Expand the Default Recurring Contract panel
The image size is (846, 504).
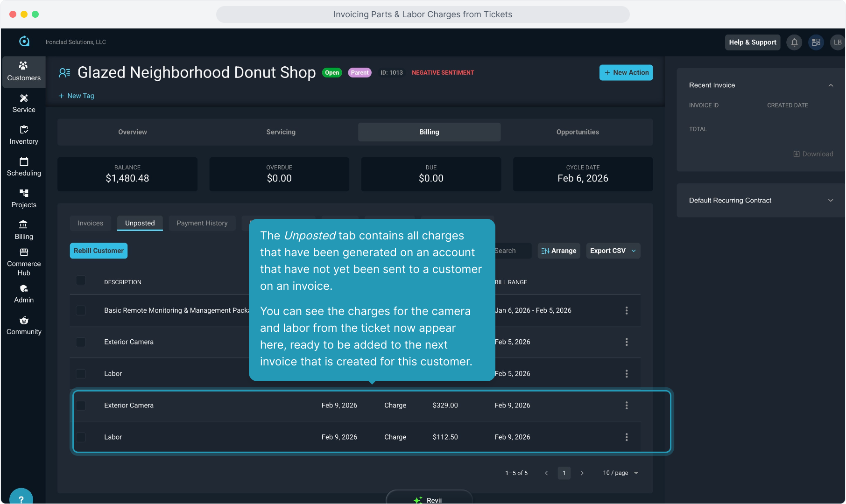tap(831, 201)
